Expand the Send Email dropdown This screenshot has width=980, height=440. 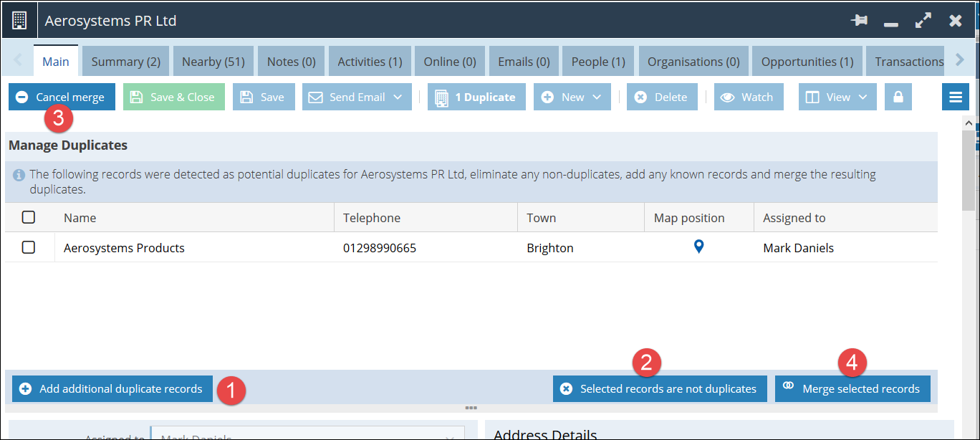click(398, 97)
